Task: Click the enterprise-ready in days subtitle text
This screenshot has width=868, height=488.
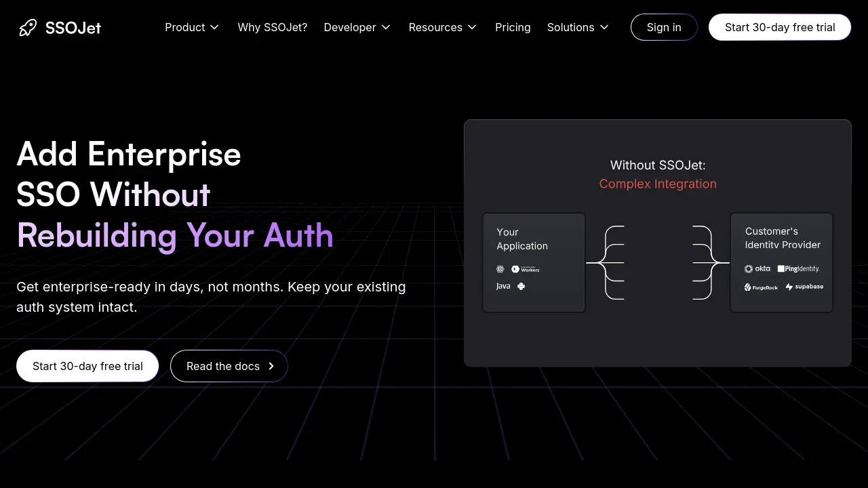Action: point(211,297)
